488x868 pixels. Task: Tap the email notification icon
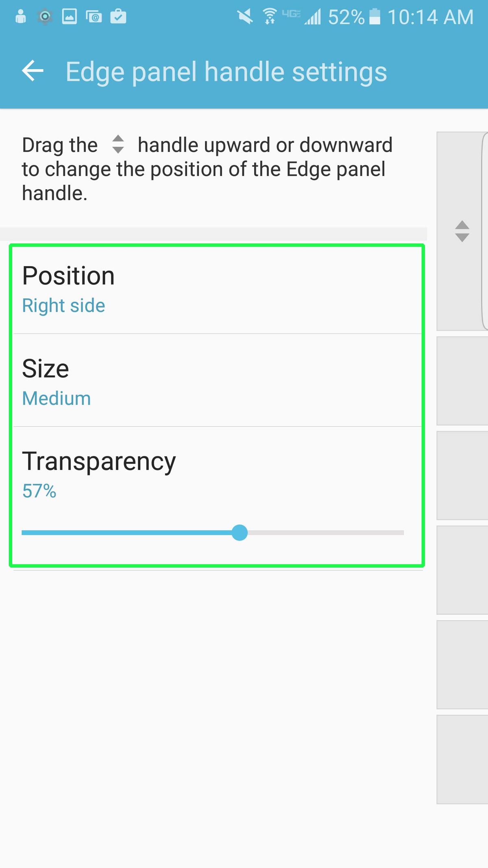click(94, 17)
